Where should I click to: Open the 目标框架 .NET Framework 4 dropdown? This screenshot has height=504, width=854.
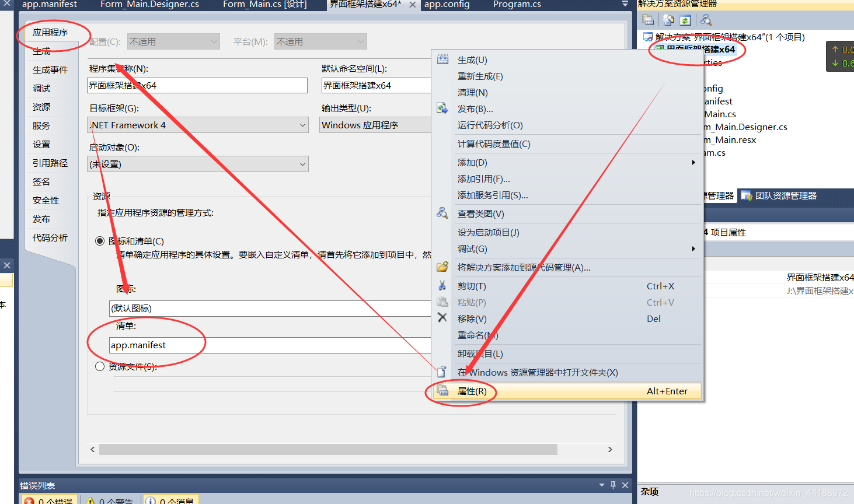point(198,125)
